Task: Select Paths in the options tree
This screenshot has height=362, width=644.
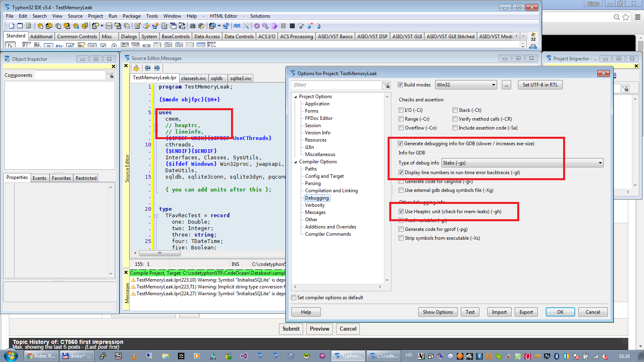Action: click(x=311, y=169)
